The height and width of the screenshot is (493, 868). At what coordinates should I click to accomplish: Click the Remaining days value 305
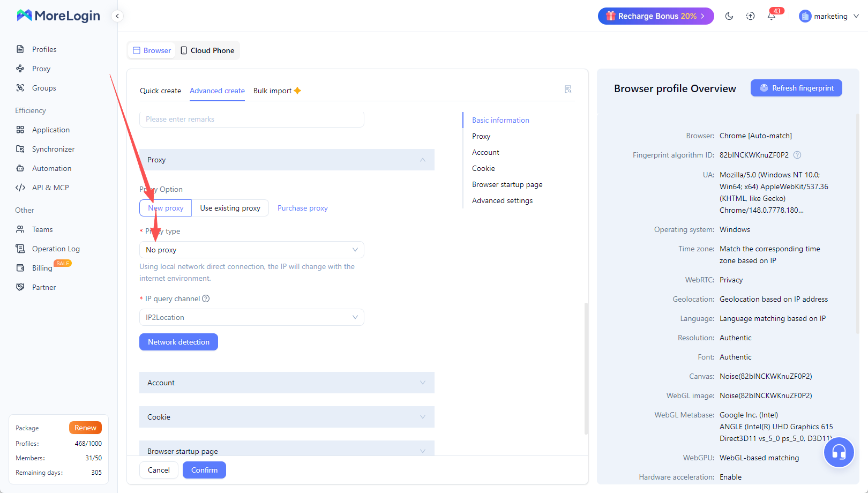96,473
